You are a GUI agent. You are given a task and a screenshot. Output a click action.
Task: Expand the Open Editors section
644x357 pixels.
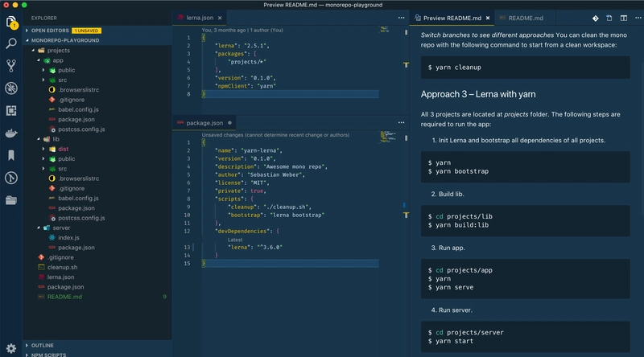click(x=50, y=30)
